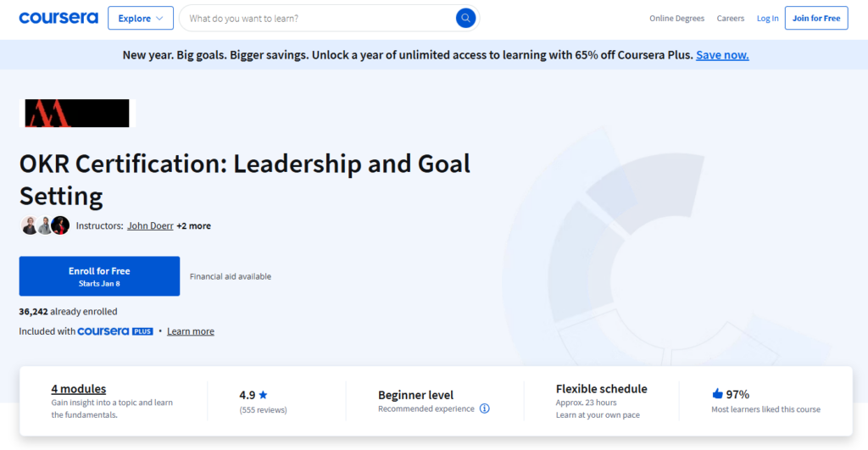
Task: Click the third instructor avatar
Action: point(60,225)
